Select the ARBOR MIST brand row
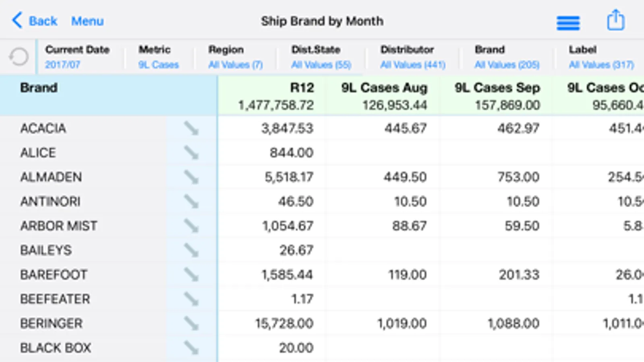This screenshot has height=362, width=644. coord(59,226)
